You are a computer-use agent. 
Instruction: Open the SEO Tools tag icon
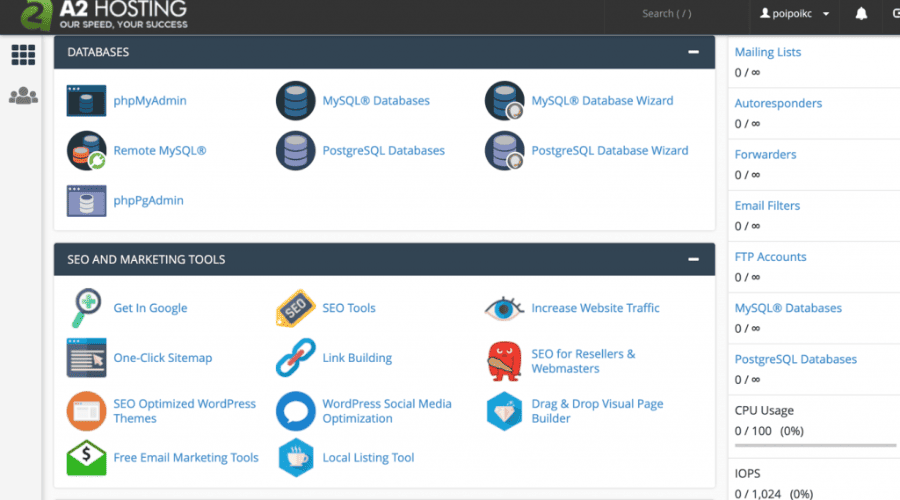coord(295,308)
